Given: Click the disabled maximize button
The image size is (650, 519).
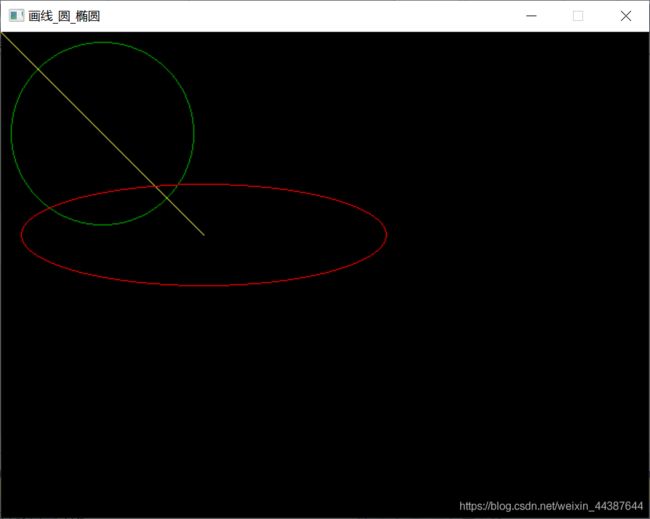Looking at the screenshot, I should [578, 16].
